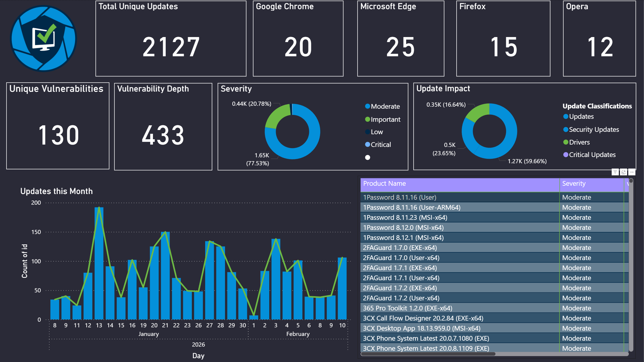The width and height of the screenshot is (644, 362).
Task: Click the 1Password 8.12.1 (MSI-x64) row
Action: click(x=403, y=238)
